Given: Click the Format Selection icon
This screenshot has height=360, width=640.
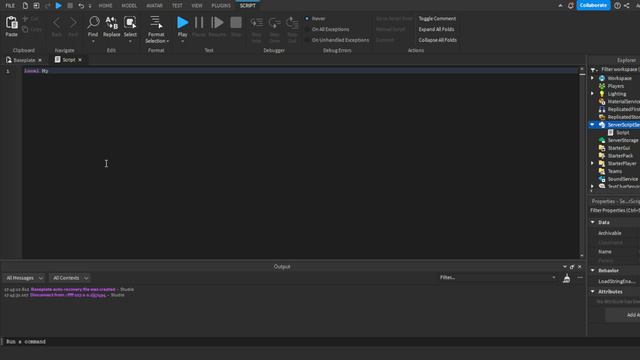Looking at the screenshot, I should 156,23.
